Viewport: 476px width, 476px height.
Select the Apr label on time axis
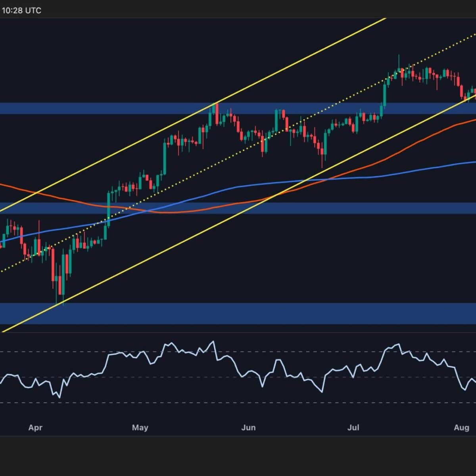click(x=35, y=428)
